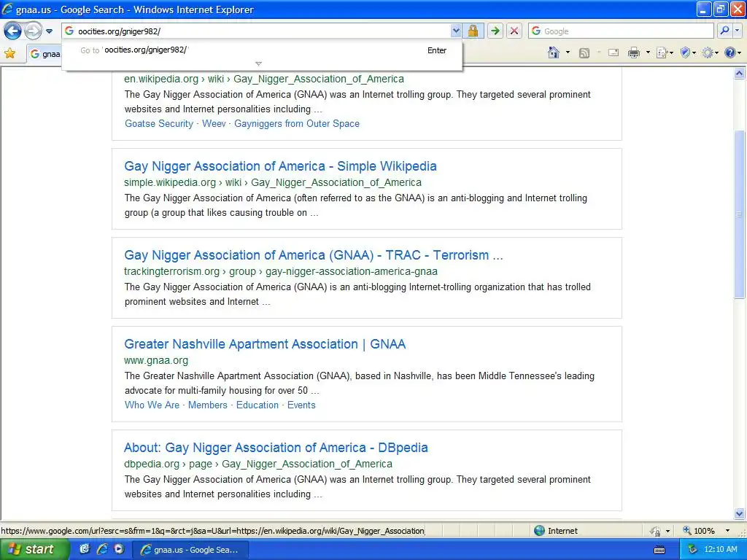Open the 'Weev' sitelink
The height and width of the screenshot is (560, 747).
(214, 124)
